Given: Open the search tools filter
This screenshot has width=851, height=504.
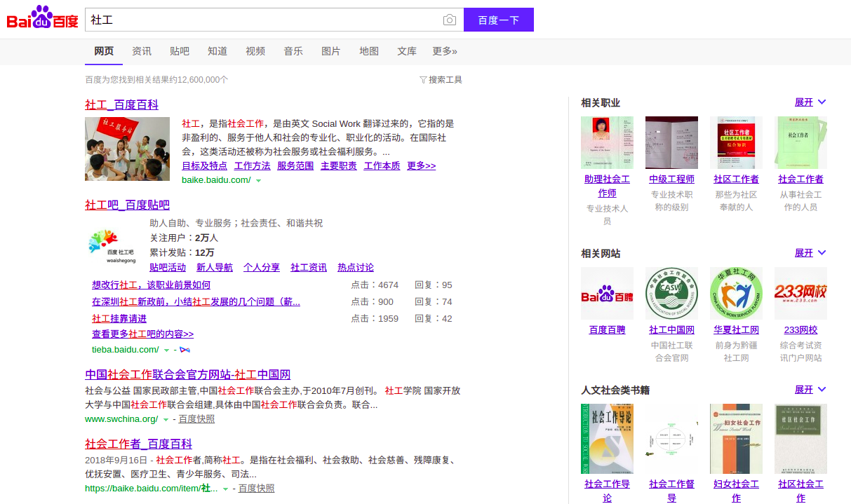Looking at the screenshot, I should (441, 80).
